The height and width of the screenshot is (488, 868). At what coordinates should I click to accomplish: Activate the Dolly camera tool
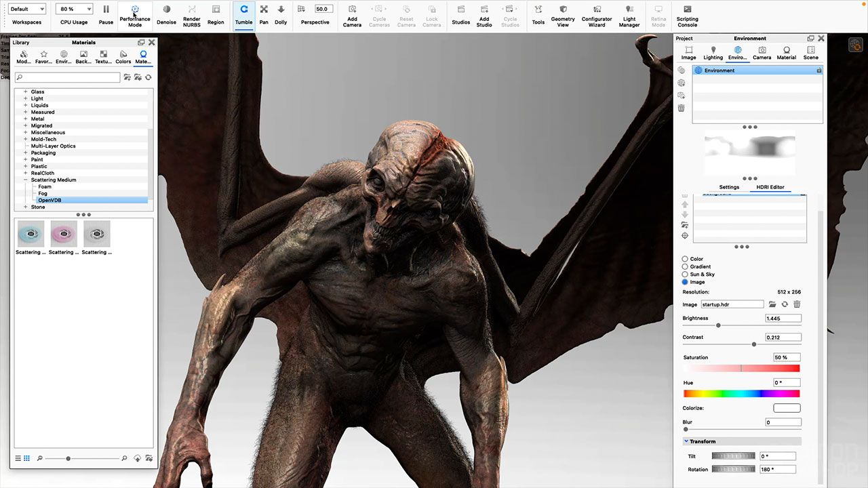tap(281, 10)
